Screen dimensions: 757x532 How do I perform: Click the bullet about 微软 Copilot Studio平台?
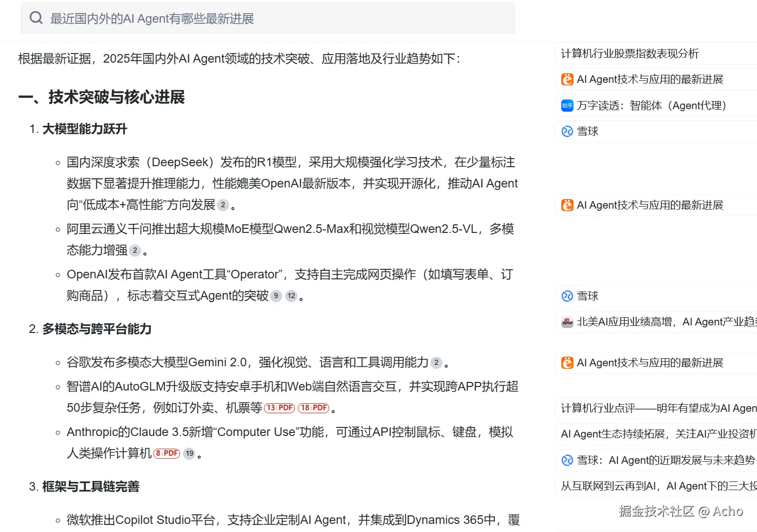(x=293, y=520)
